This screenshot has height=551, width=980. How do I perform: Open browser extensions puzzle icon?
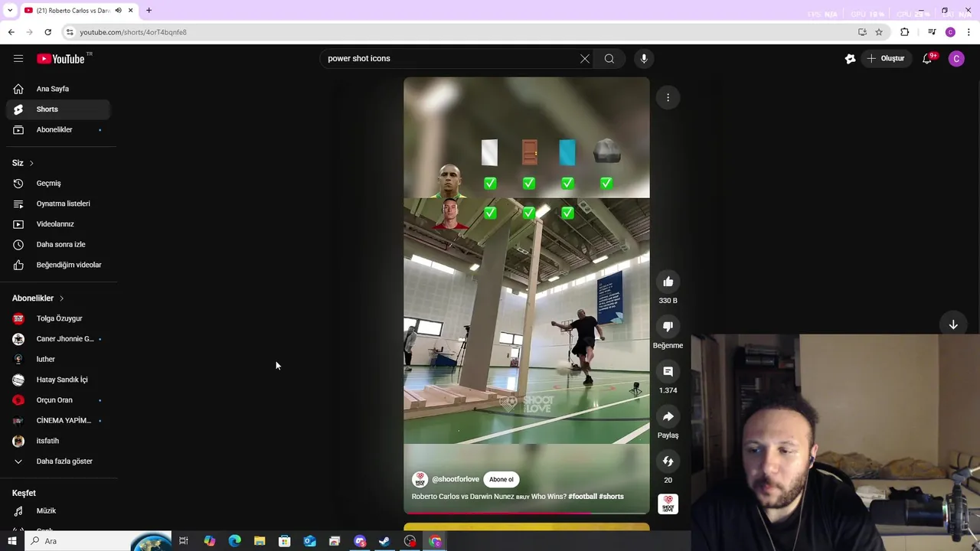coord(905,32)
